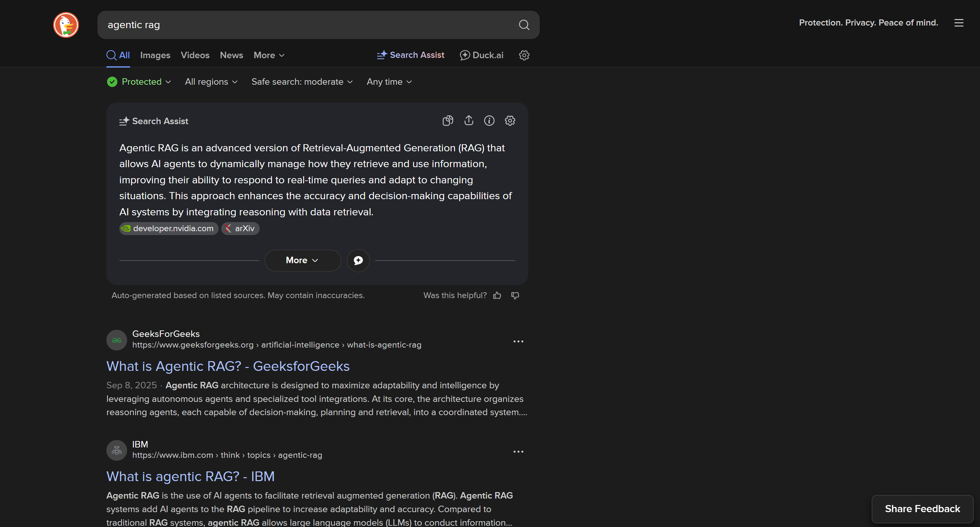The width and height of the screenshot is (980, 527).
Task: Open the Any time filter dropdown
Action: click(x=388, y=81)
